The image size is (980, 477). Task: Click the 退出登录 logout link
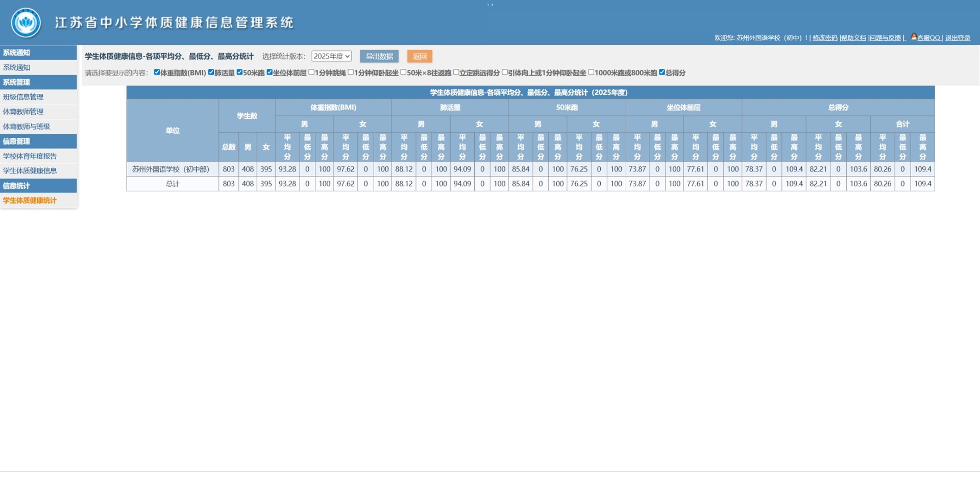pos(958,38)
